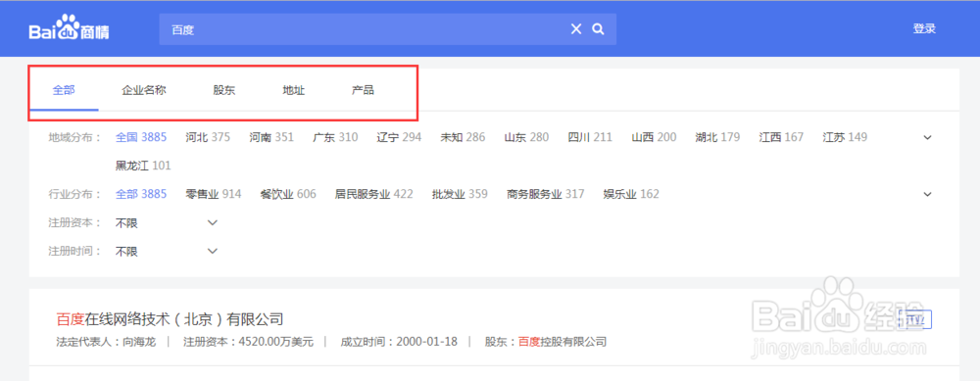Switch to the 产品 tab
The width and height of the screenshot is (980, 381).
coord(363,90)
